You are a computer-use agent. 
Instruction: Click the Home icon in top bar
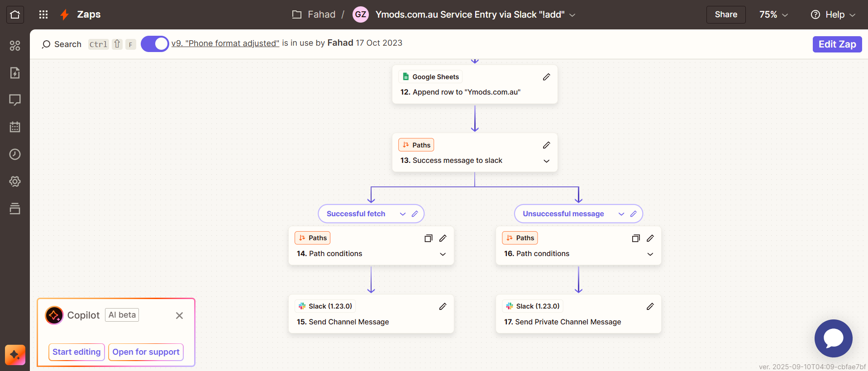pos(15,14)
